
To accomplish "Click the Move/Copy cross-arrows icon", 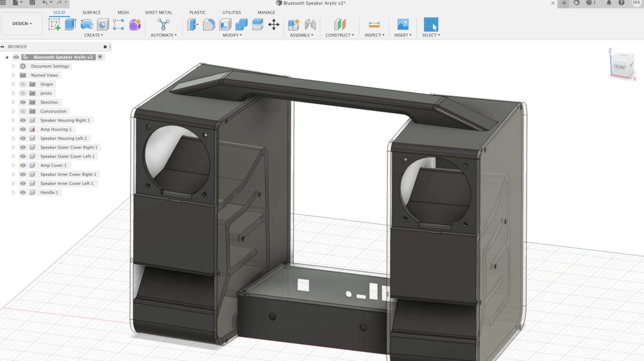I will click(274, 25).
